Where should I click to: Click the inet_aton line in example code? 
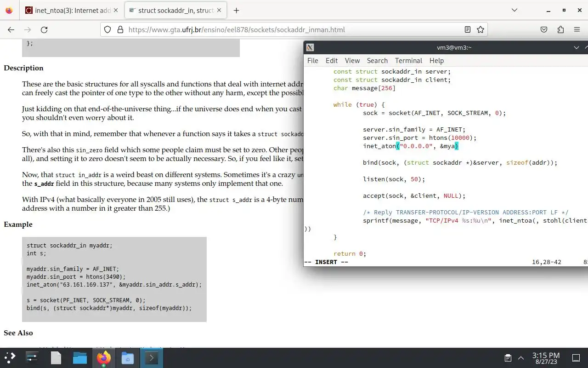[x=114, y=284]
